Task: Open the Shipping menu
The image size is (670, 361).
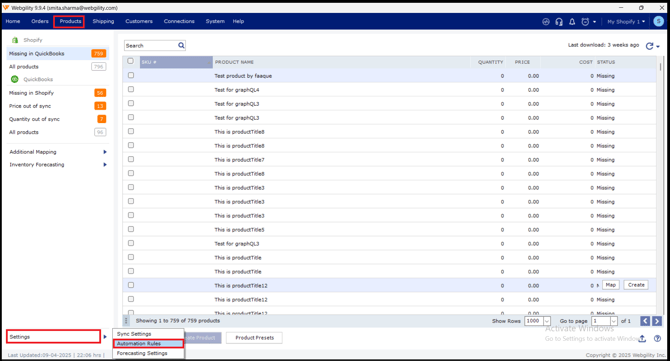Action: [103, 21]
